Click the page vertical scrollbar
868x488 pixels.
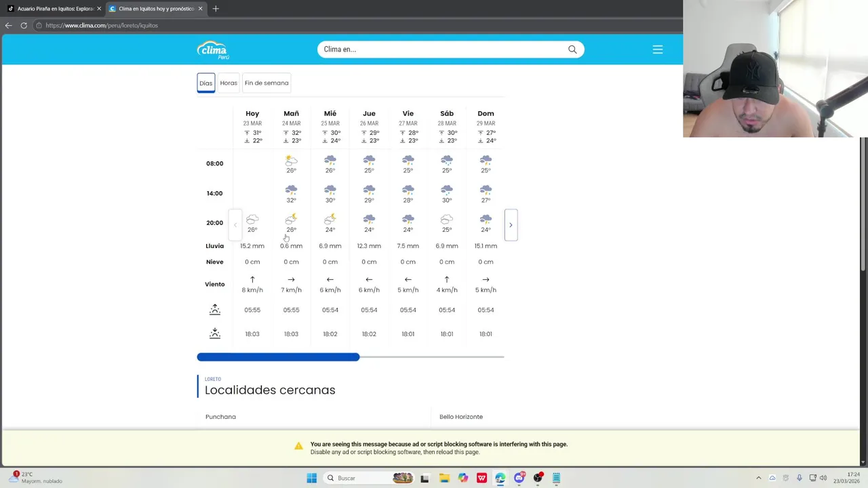tap(863, 203)
